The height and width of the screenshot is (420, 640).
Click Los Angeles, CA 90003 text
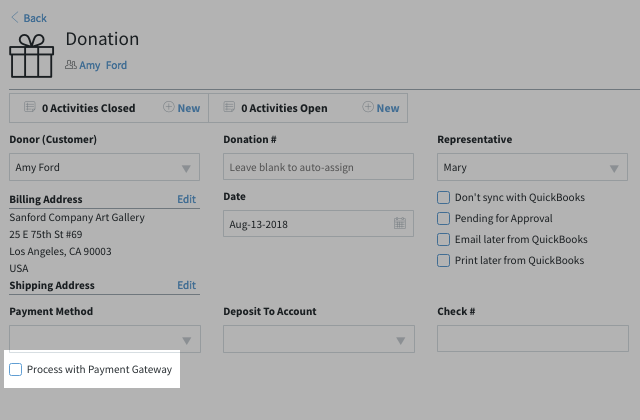[x=60, y=251]
